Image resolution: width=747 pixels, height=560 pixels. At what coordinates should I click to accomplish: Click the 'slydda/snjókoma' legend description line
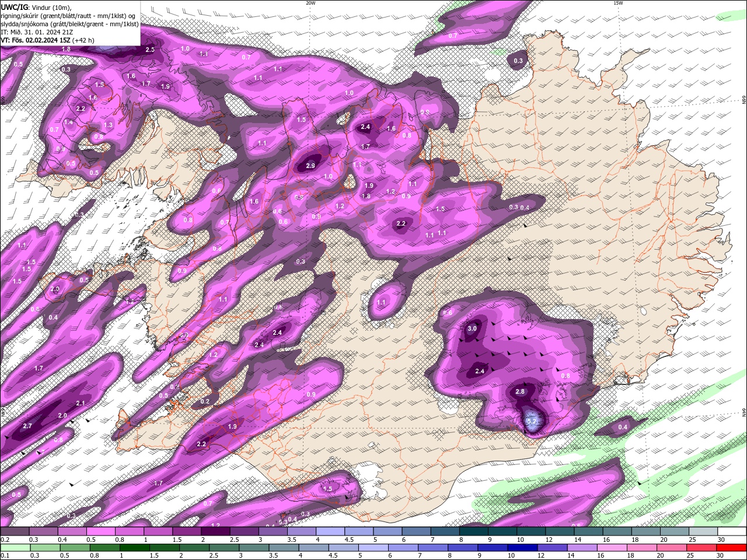pos(69,24)
